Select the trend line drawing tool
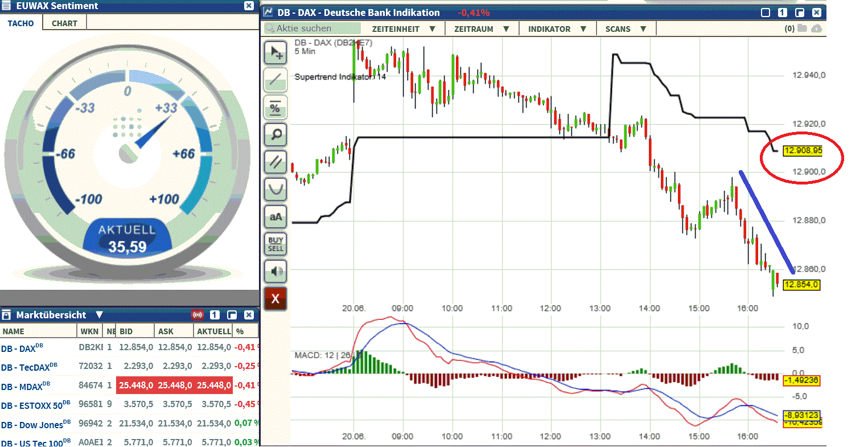868x447 pixels. (x=275, y=80)
